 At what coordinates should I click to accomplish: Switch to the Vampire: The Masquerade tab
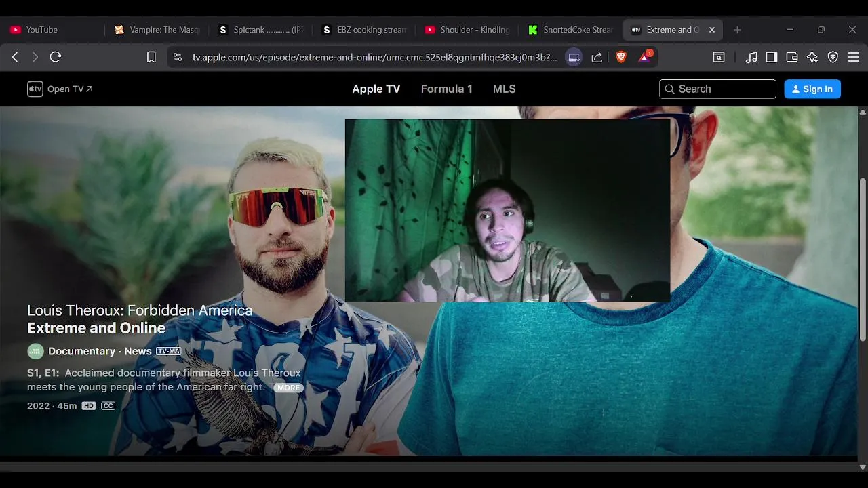click(157, 30)
